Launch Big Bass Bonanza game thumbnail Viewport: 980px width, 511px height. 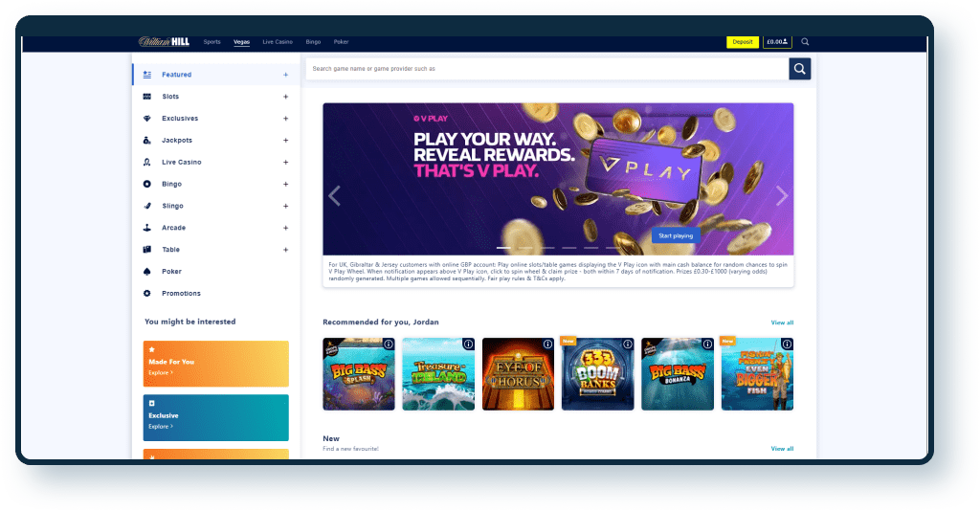click(678, 374)
